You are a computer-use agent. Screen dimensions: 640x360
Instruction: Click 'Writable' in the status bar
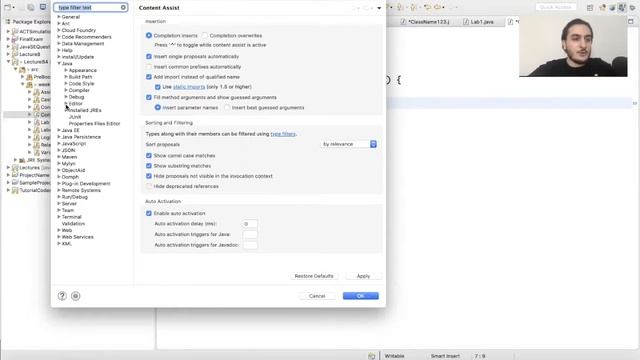coord(394,356)
